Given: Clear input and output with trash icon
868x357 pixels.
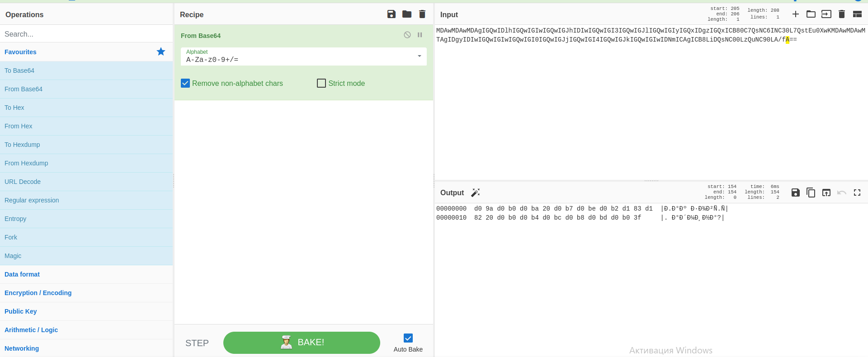Looking at the screenshot, I should pyautogui.click(x=842, y=14).
